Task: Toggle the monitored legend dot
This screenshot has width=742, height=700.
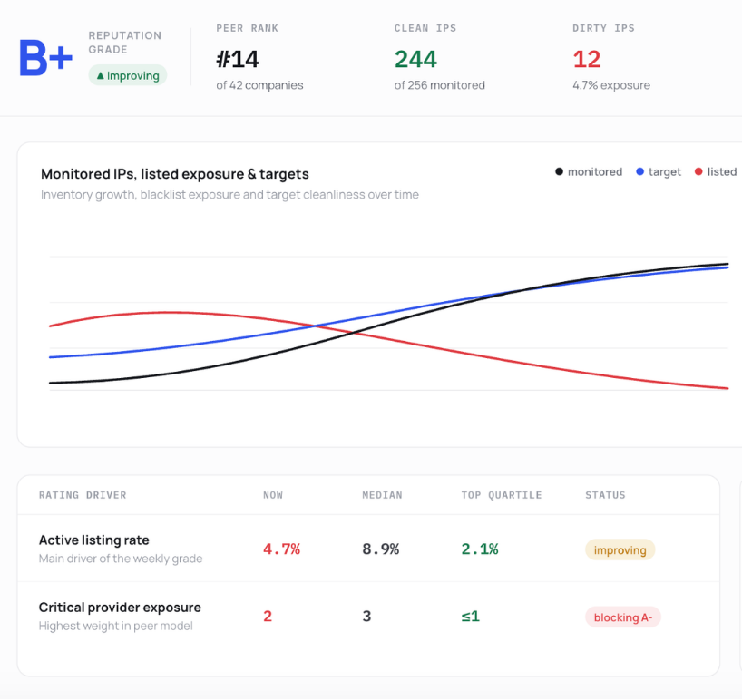Action: [560, 171]
